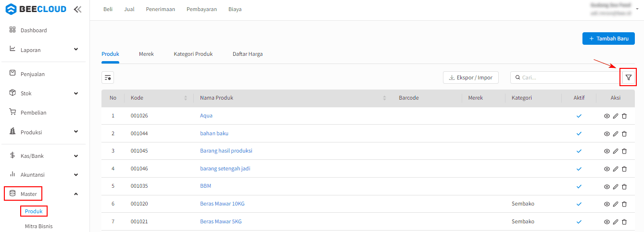Edit Barang hasil produksi pencil icon
644x232 pixels.
click(616, 151)
